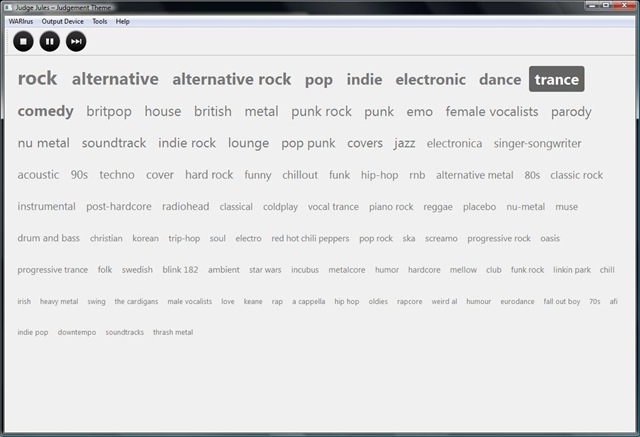The width and height of the screenshot is (640, 437).
Task: Select the alternative metal tag
Action: pyautogui.click(x=475, y=175)
